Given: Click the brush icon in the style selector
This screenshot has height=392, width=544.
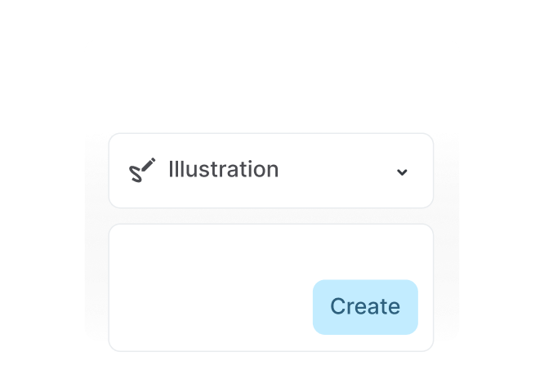Looking at the screenshot, I should (x=142, y=170).
